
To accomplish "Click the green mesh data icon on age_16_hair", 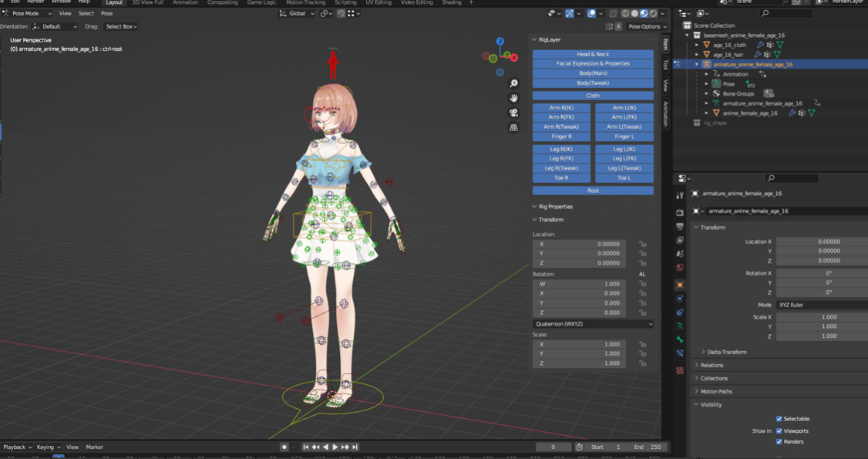I will [777, 55].
